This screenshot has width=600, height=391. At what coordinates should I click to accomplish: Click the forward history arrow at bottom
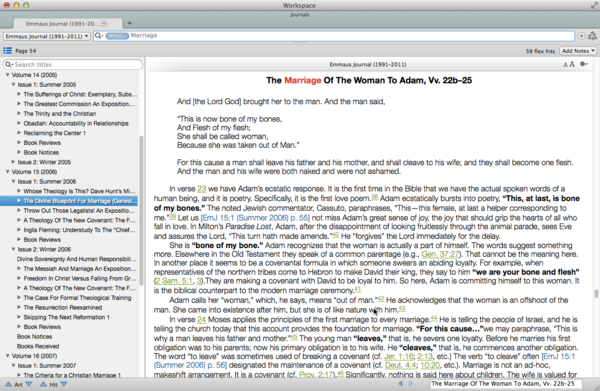[411, 383]
